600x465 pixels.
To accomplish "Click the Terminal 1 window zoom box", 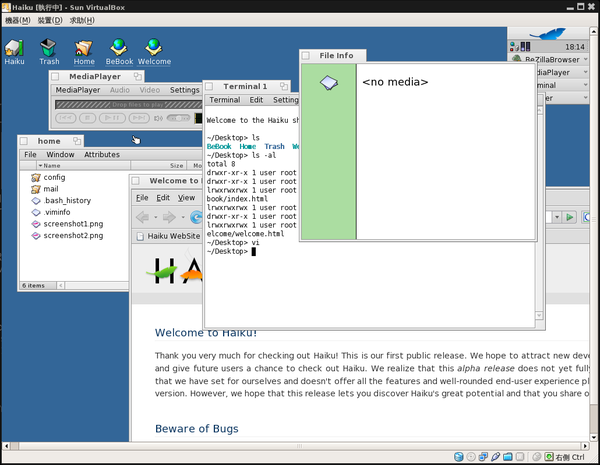I will click(284, 86).
